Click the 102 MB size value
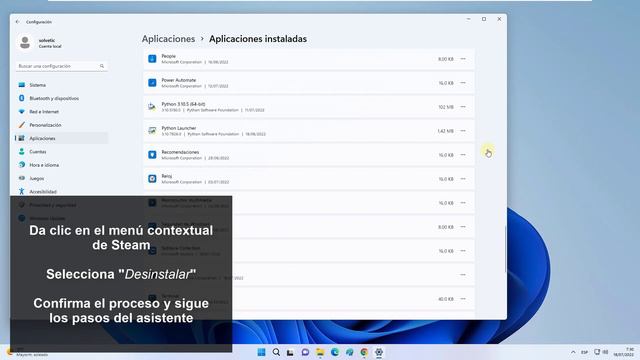The height and width of the screenshot is (360, 640). [446, 107]
